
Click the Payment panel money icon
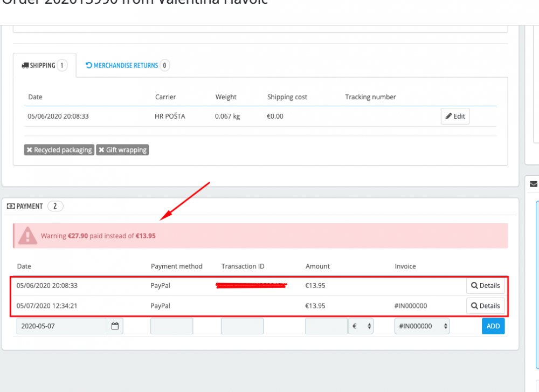[11, 207]
